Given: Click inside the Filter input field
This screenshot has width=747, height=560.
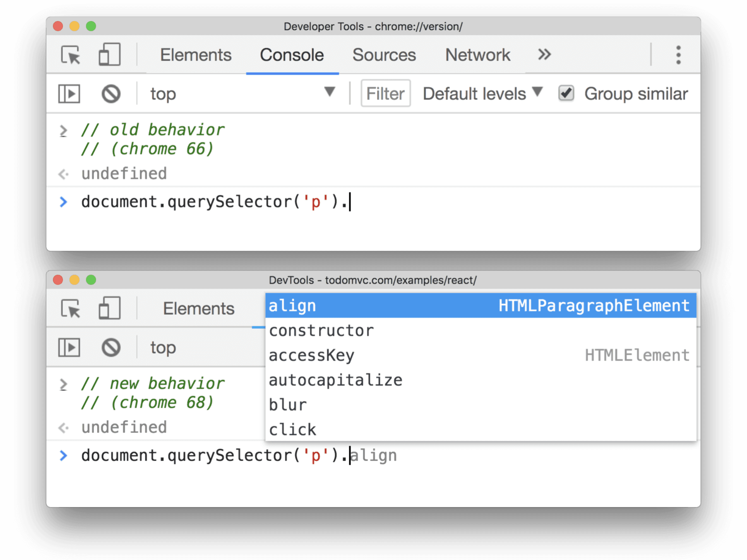Looking at the screenshot, I should [384, 93].
